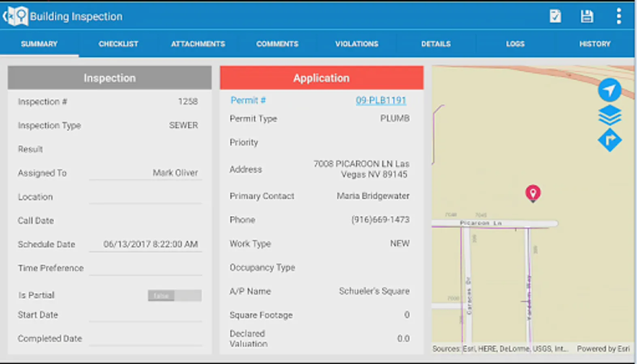
Task: Open the map layers icon
Action: point(609,115)
